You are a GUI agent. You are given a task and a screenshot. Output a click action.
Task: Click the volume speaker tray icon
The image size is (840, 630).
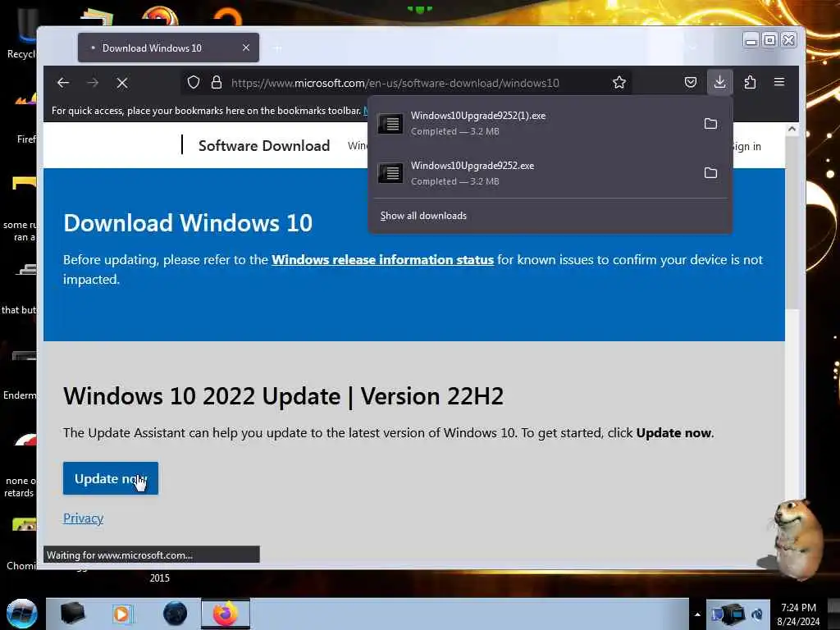[x=757, y=614]
